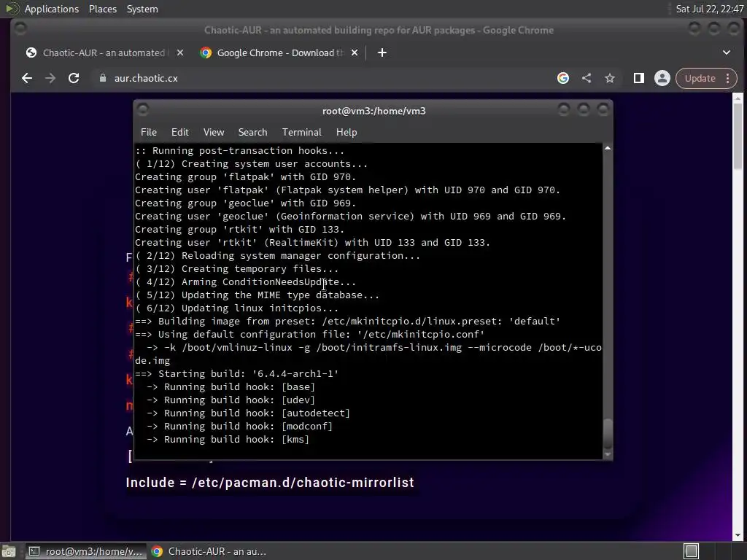This screenshot has height=560, width=747.
Task: Select root@vm3 terminal in taskbar
Action: point(86,551)
